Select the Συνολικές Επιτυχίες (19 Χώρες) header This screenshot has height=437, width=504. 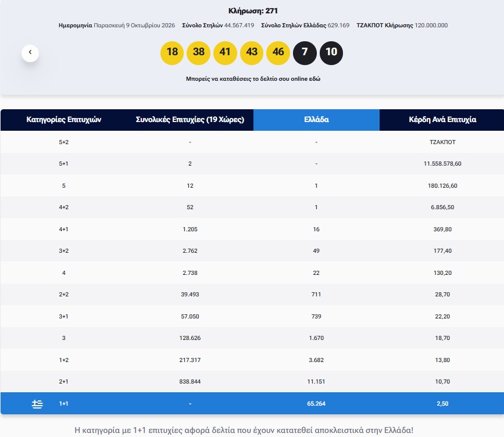[190, 120]
